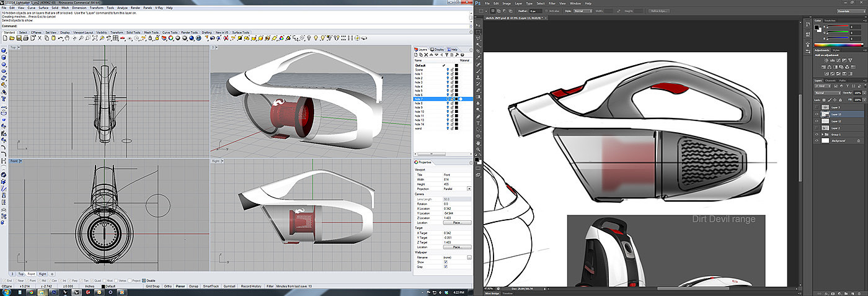Select the Photoshop Type tool
This screenshot has width=868, height=296.
tap(479, 123)
